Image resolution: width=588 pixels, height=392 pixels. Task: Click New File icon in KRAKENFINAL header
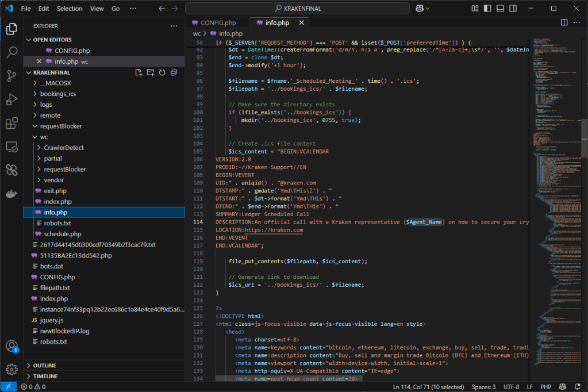[139, 72]
